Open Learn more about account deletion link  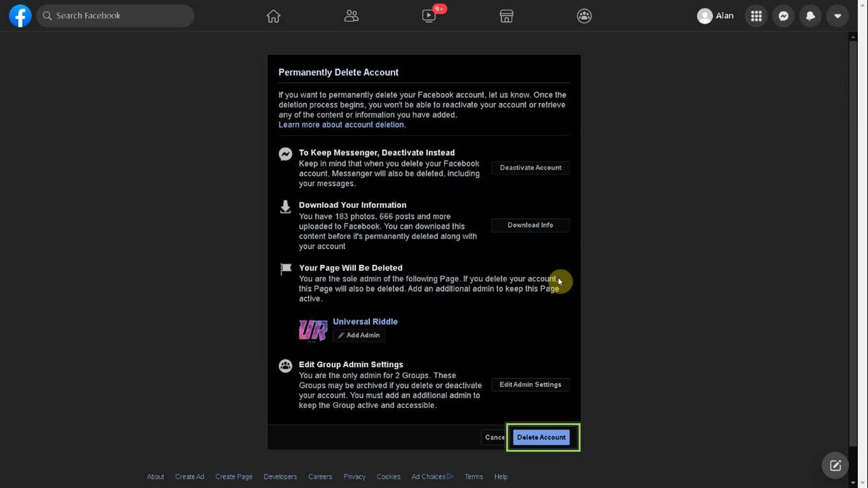pyautogui.click(x=342, y=125)
